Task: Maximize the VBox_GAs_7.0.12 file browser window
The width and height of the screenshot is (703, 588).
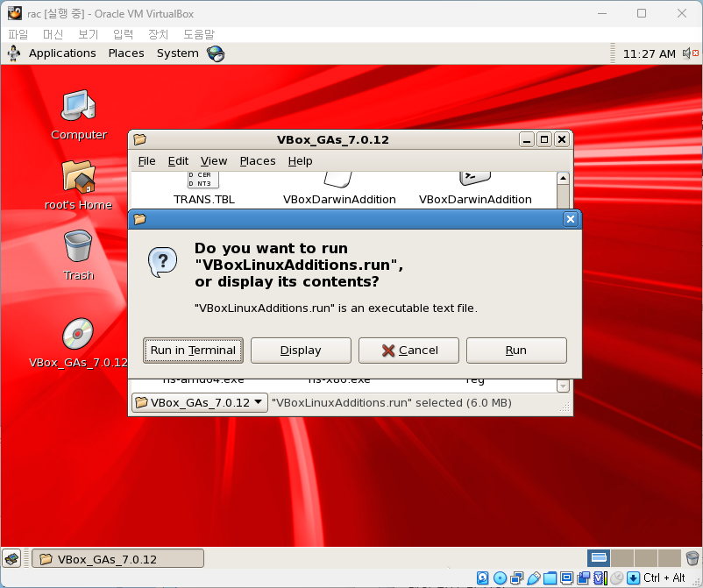Action: [544, 140]
